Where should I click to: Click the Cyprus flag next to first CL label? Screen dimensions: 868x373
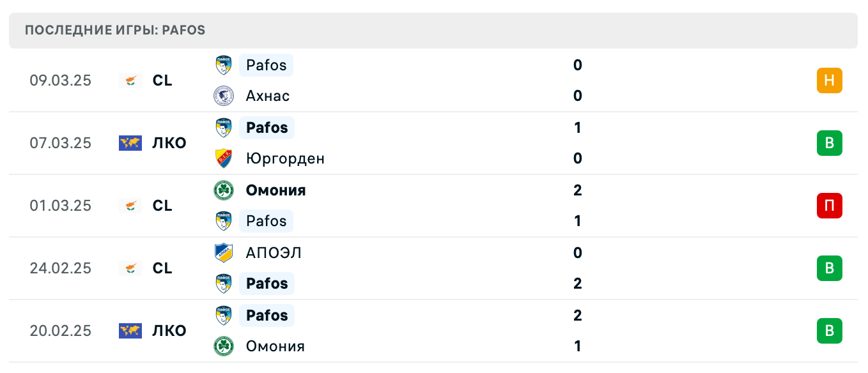click(130, 80)
